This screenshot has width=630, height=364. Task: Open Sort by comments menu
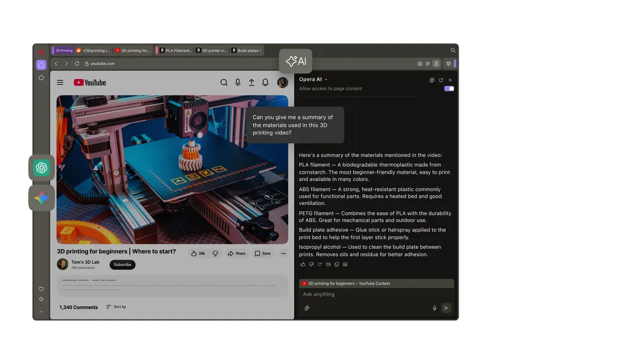click(x=116, y=307)
